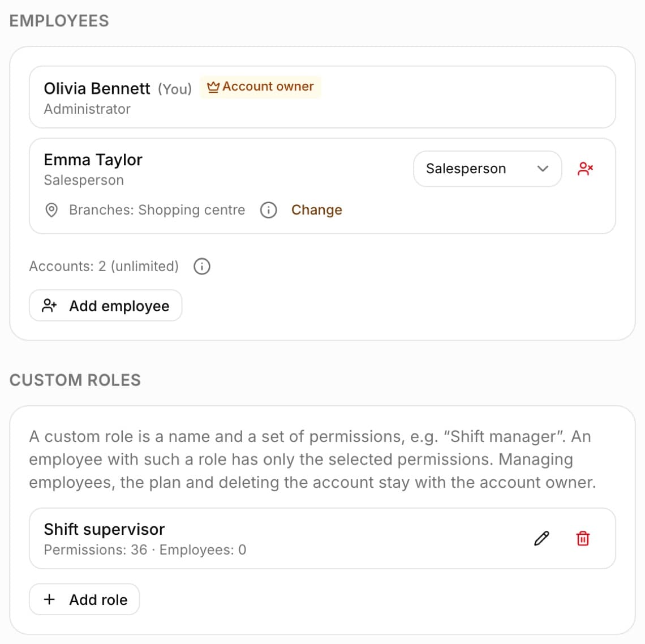Click the Add employee button
This screenshot has height=644, width=645.
tap(105, 306)
